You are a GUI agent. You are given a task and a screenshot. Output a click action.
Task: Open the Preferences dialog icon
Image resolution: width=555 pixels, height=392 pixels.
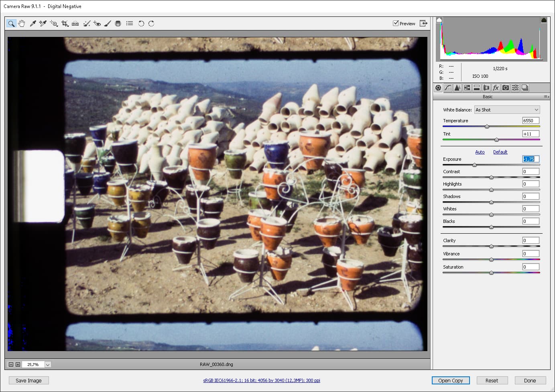(129, 24)
